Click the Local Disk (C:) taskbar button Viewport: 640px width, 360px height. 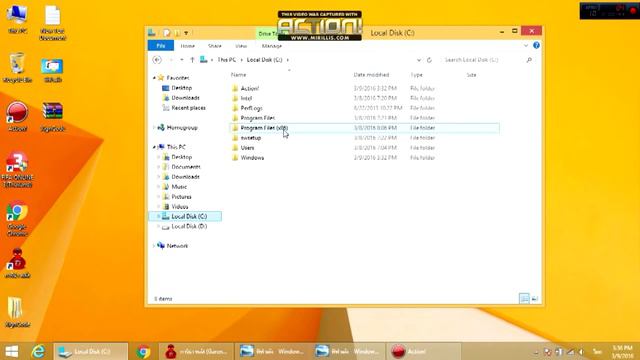(x=91, y=351)
